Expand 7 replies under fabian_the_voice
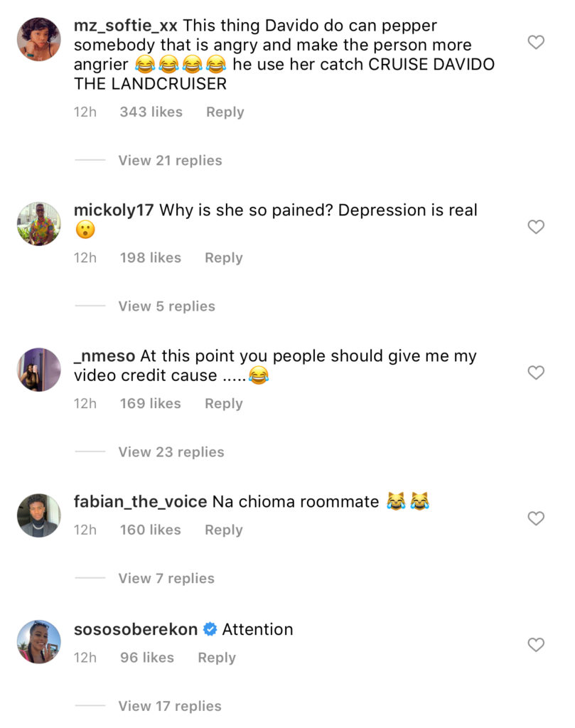The width and height of the screenshot is (575, 728). 166,579
